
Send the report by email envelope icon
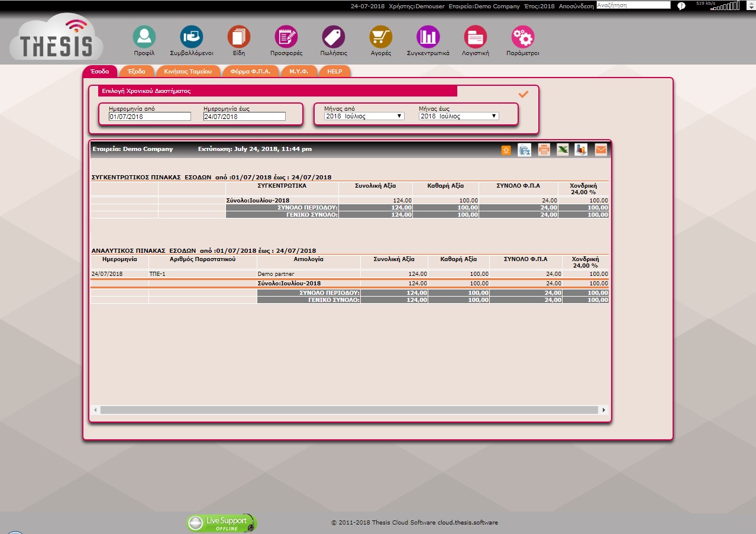click(x=600, y=150)
